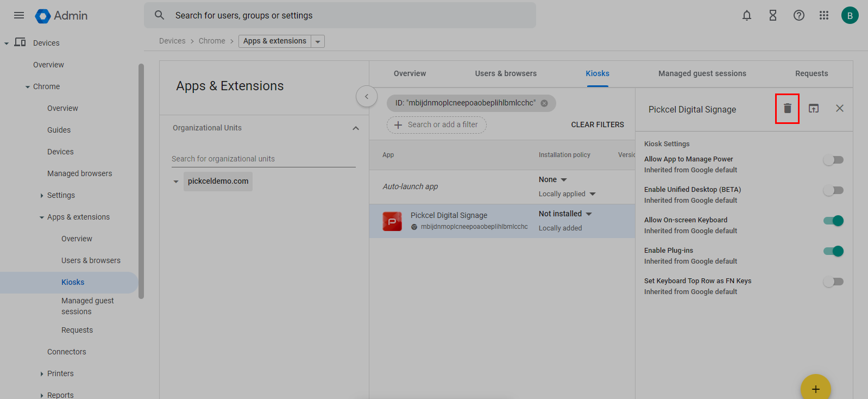Click the search magnifier icon

click(x=159, y=15)
